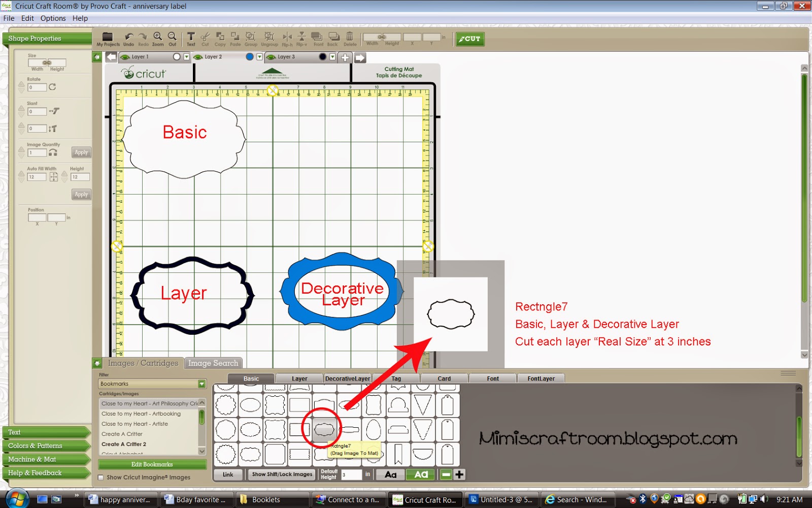This screenshot has width=812, height=508.
Task: Switch to the Image Search tab
Action: (213, 363)
